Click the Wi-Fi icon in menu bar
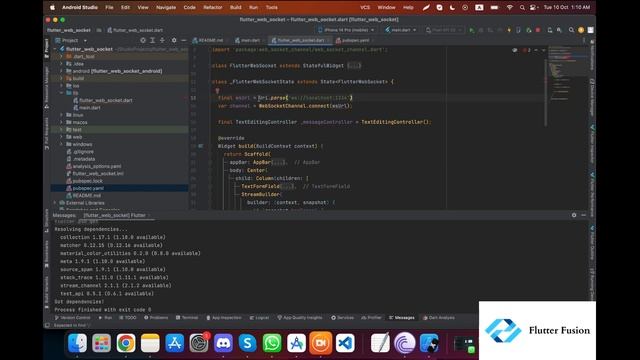Viewport: 640px width, 360px height. click(x=510, y=7)
